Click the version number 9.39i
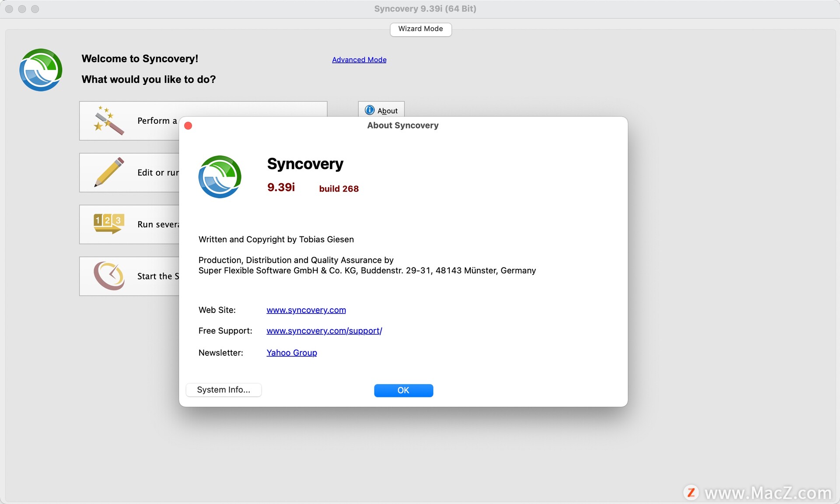Screen dimensions: 840x504 point(281,188)
